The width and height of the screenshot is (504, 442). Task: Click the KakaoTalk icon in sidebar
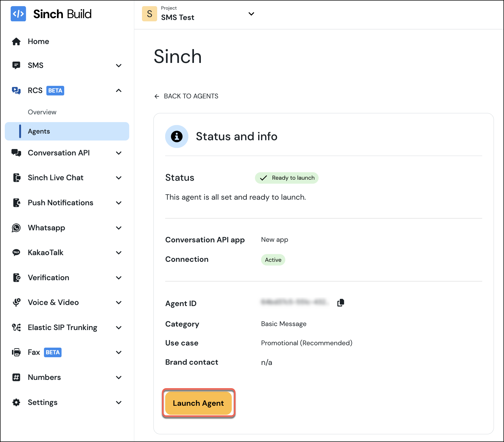point(17,252)
